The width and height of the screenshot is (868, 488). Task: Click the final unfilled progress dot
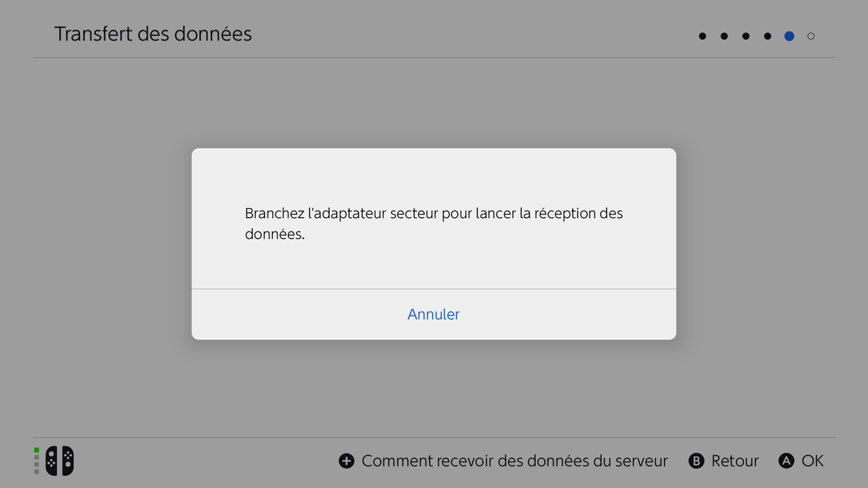pos(811,36)
